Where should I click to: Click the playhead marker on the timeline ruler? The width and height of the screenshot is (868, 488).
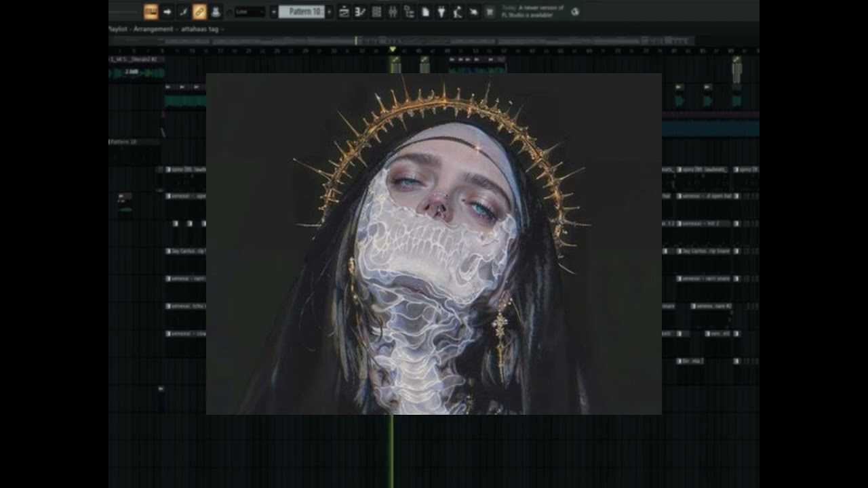[392, 49]
